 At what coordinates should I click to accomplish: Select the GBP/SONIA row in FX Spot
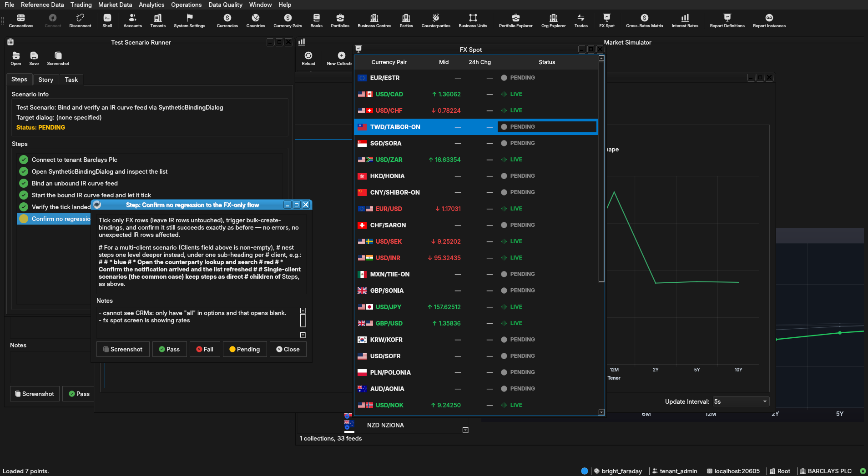476,291
